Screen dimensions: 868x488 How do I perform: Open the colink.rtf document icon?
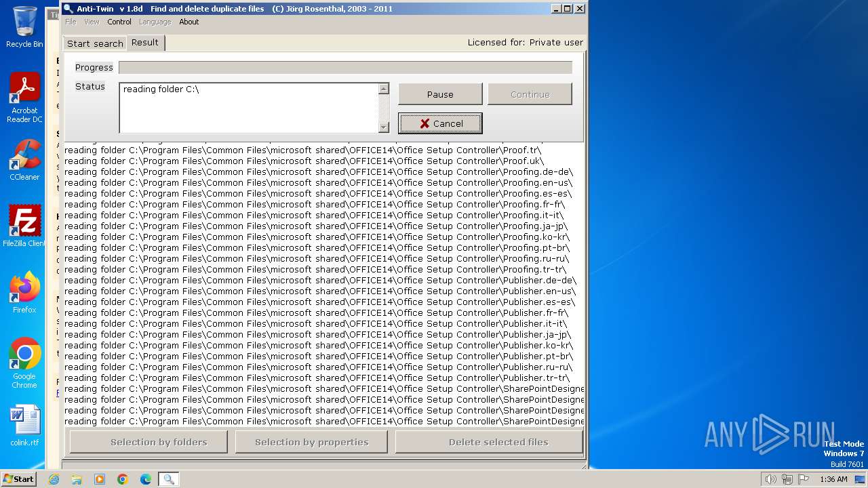[24, 426]
